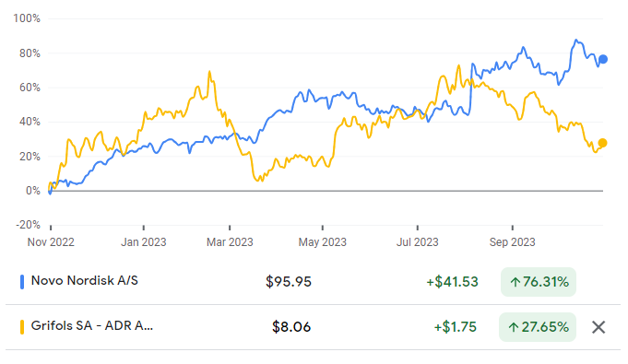Click the 27.65% gain badge

tap(538, 327)
